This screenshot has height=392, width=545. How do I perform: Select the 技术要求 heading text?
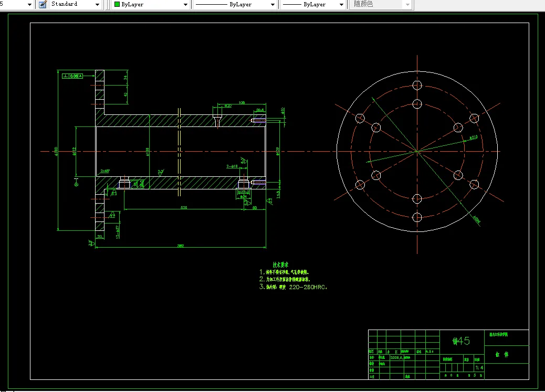point(280,265)
